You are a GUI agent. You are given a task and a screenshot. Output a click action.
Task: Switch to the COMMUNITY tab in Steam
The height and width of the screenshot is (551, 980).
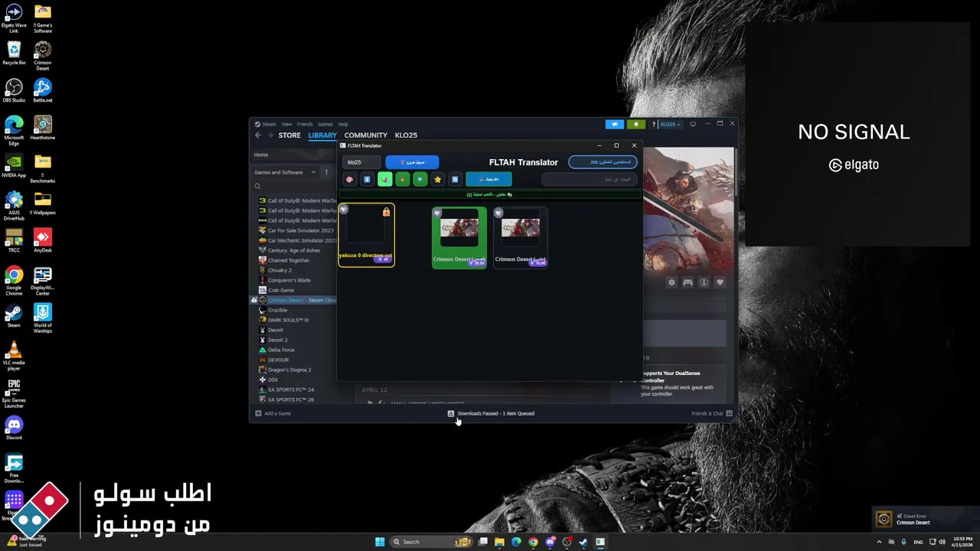[365, 135]
